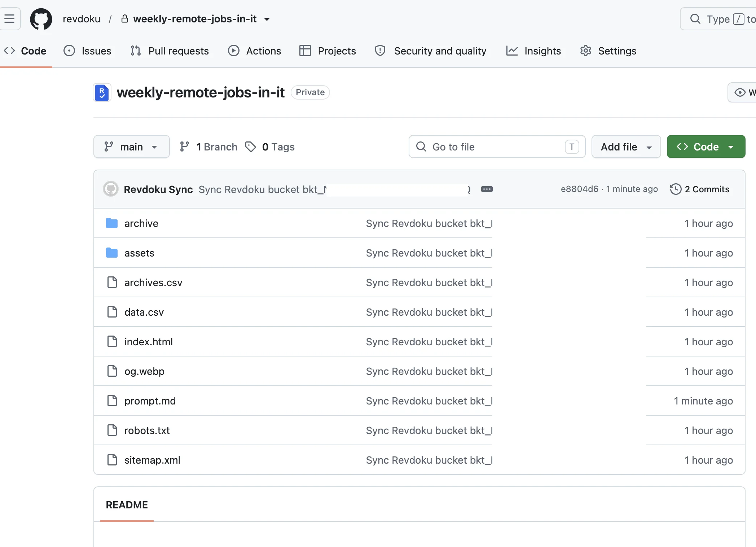756x547 pixels.
Task: Open commit message in the prompt.md row
Action: [x=429, y=401]
